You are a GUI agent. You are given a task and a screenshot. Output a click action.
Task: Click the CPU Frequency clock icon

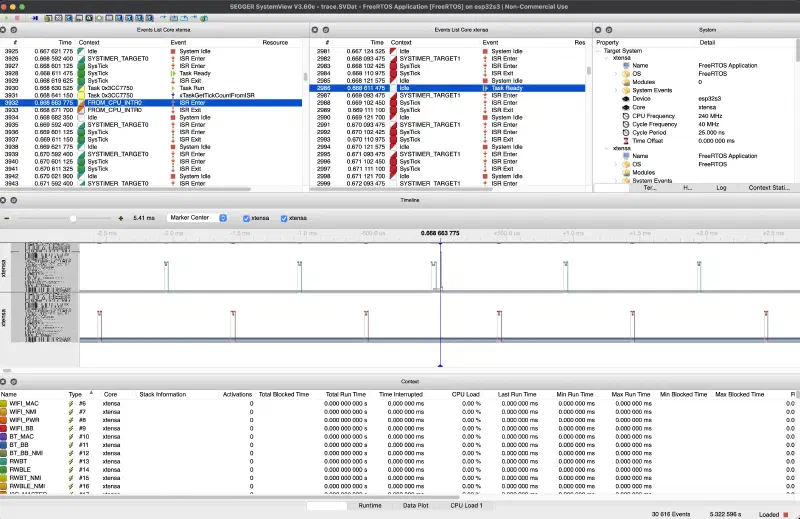coord(626,116)
